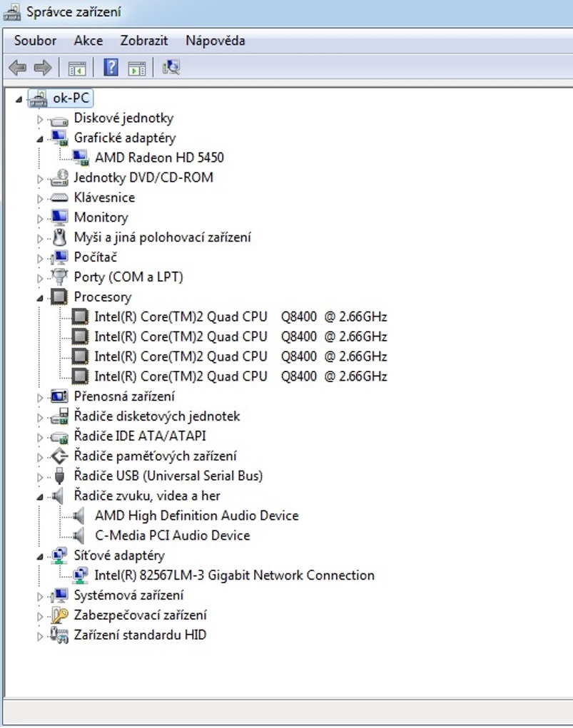Click the Forward arrow toolbar icon

[43, 68]
